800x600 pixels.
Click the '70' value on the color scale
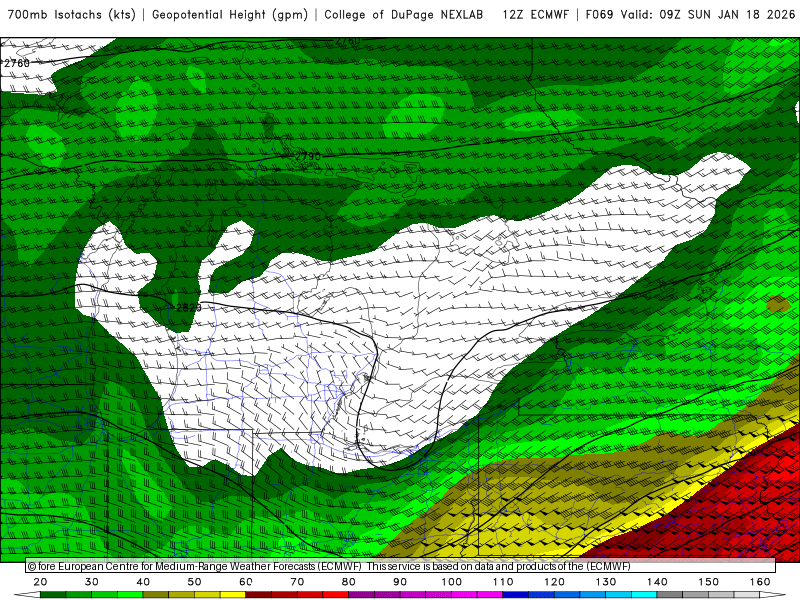pyautogui.click(x=297, y=582)
